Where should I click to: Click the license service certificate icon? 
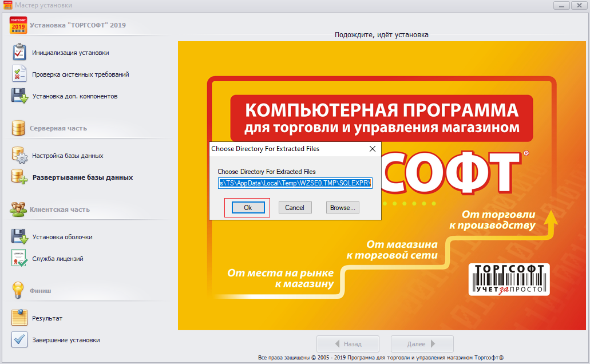(19, 258)
